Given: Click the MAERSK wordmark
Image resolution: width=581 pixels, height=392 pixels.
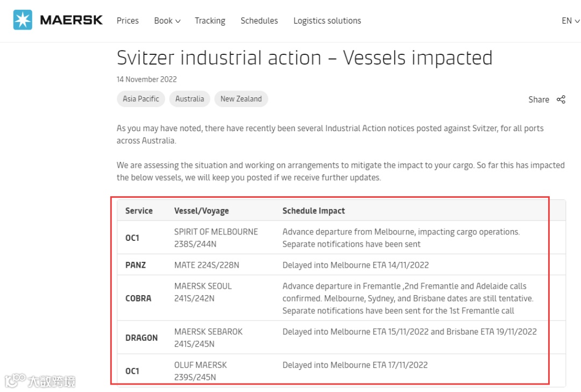Looking at the screenshot, I should pos(71,20).
